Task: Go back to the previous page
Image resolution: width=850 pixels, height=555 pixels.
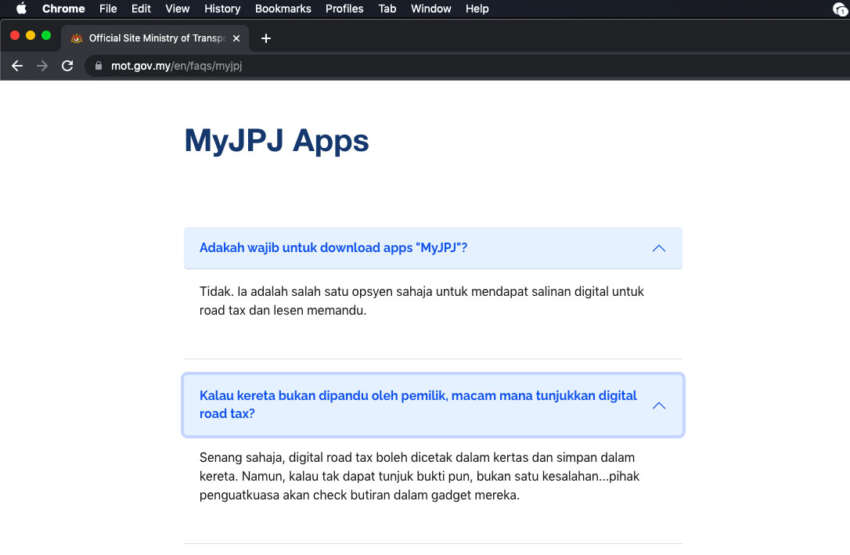Action: coord(17,66)
